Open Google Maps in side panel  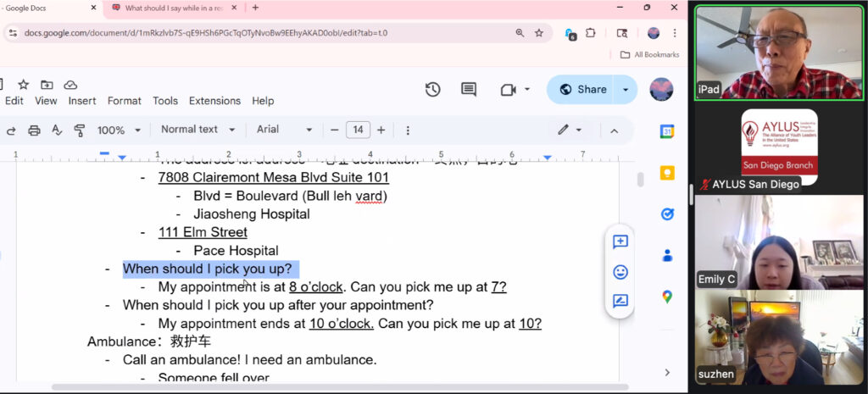[667, 297]
